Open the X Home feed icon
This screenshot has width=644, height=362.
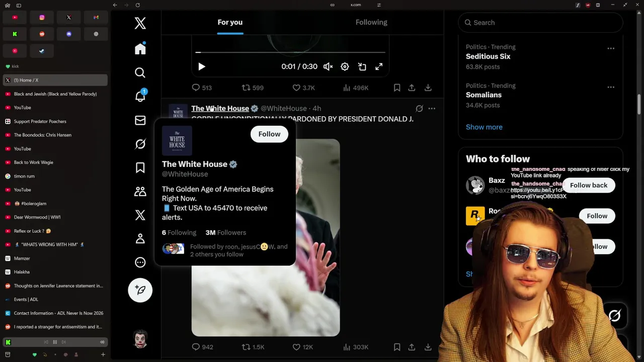(x=140, y=49)
